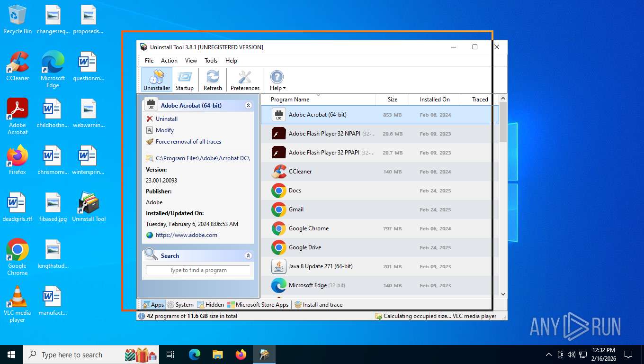
Task: Open the VLC media player desktop shortcut
Action: pyautogui.click(x=18, y=304)
